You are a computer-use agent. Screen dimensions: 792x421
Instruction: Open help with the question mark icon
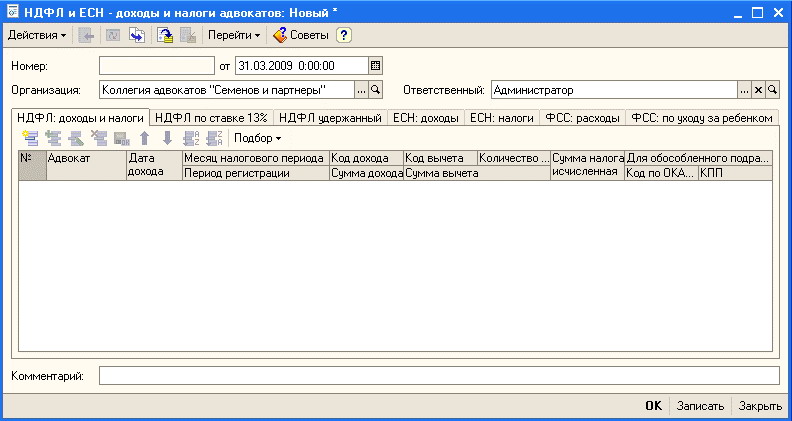click(x=344, y=35)
